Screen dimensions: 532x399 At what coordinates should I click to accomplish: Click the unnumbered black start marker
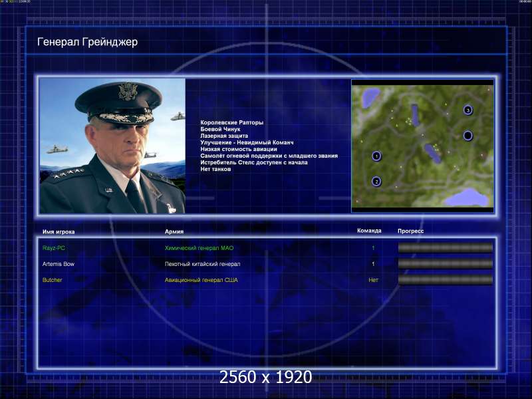pos(467,136)
